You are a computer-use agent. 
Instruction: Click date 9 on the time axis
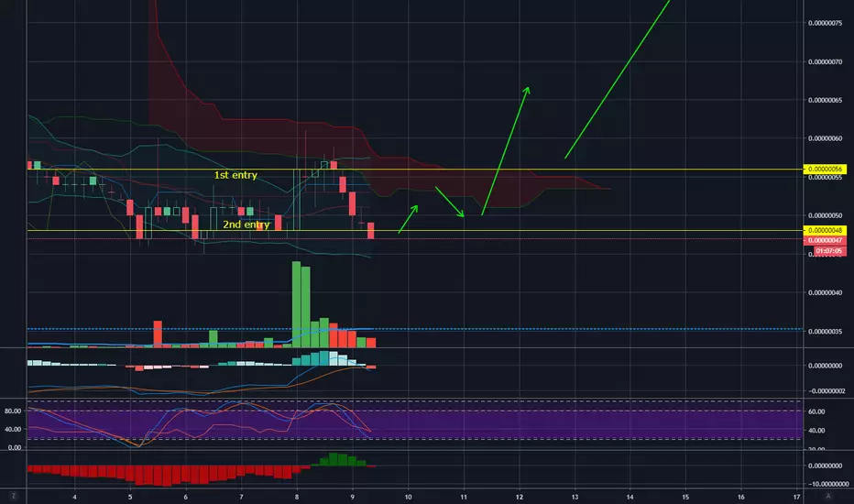pyautogui.click(x=353, y=497)
